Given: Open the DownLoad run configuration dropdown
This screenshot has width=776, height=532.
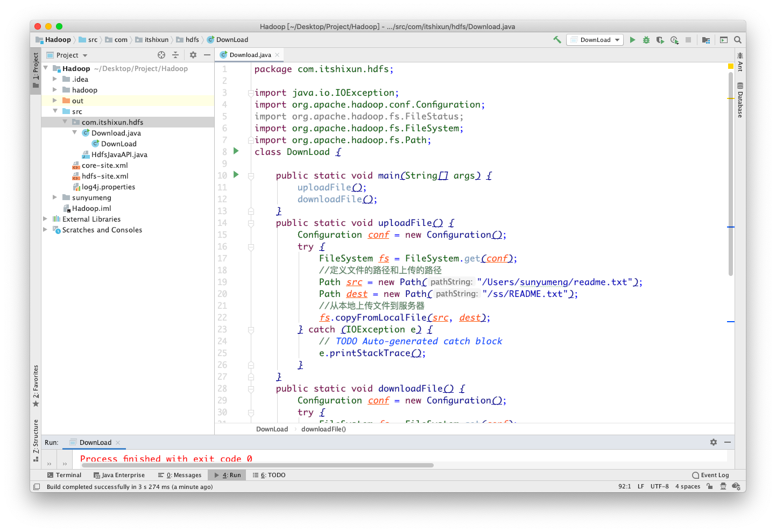Looking at the screenshot, I should [595, 40].
